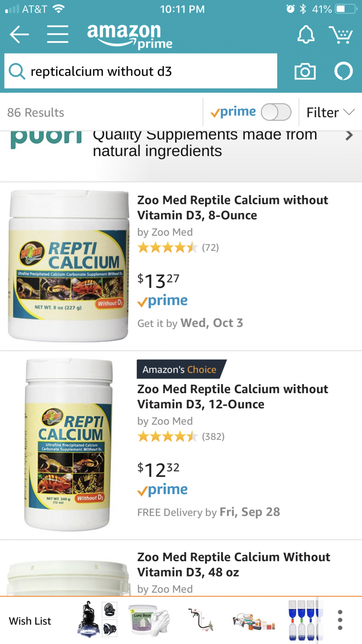Open Zoo Med Reptile Calcium 12-Ounce listing

pyautogui.click(x=233, y=397)
